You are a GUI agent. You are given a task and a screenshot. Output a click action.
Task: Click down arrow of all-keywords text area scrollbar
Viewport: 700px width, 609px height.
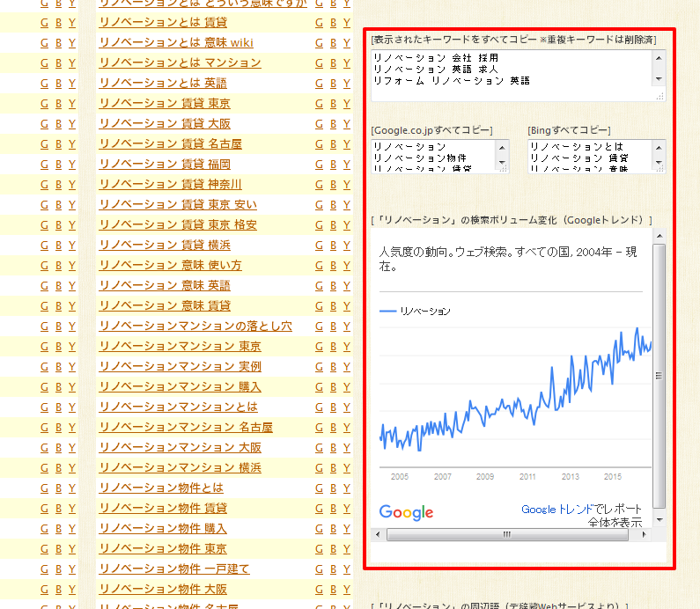pyautogui.click(x=659, y=79)
